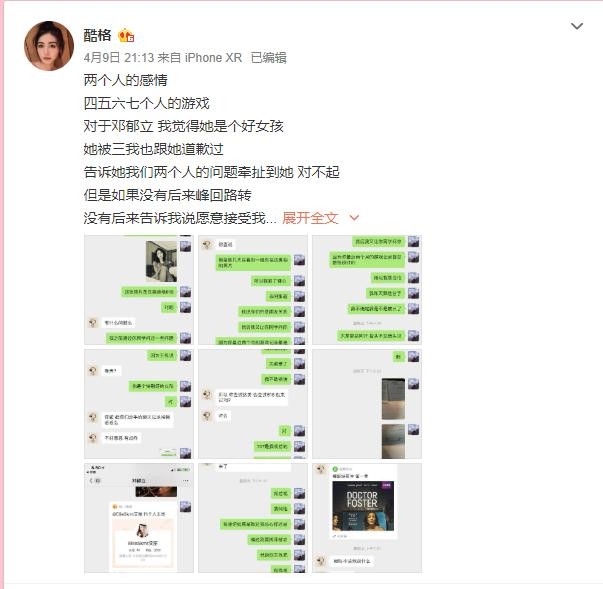Open the Doctor Foster poster screenshot

coord(367,518)
